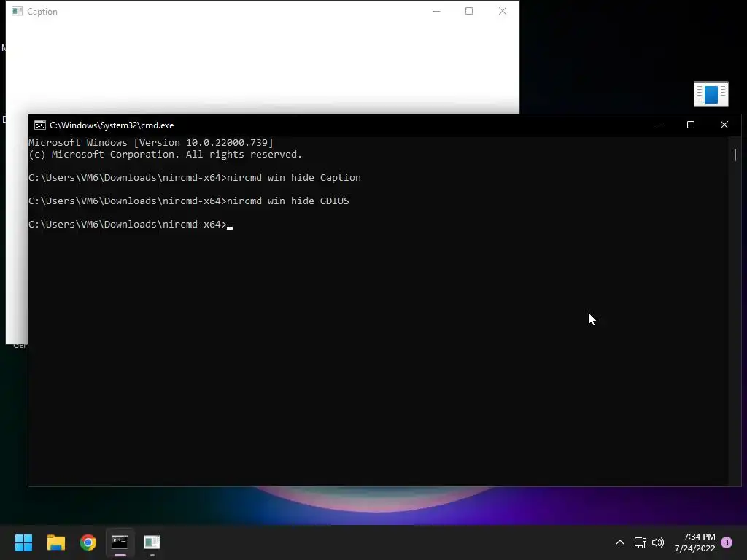The height and width of the screenshot is (560, 747).
Task: Click the '(c) Microsoft Corporation' copyright line
Action: 166,155
